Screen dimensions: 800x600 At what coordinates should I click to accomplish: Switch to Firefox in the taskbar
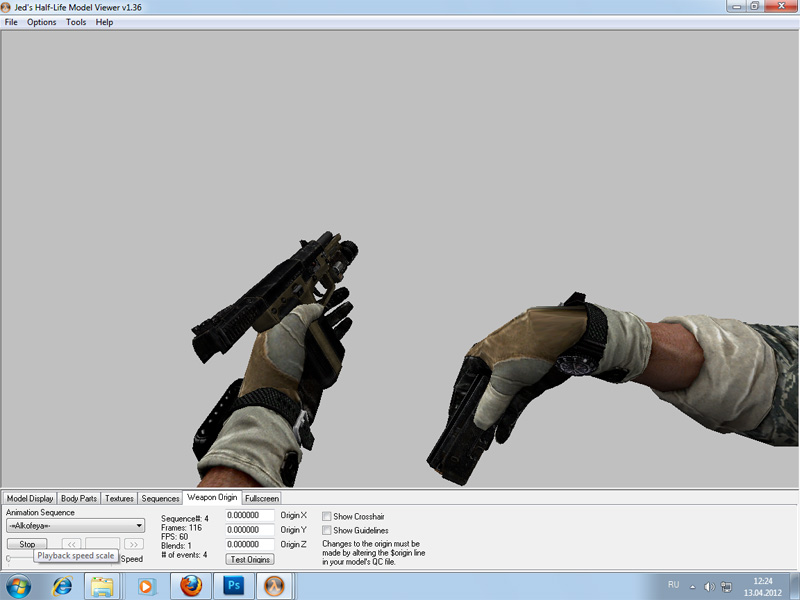pyautogui.click(x=191, y=585)
